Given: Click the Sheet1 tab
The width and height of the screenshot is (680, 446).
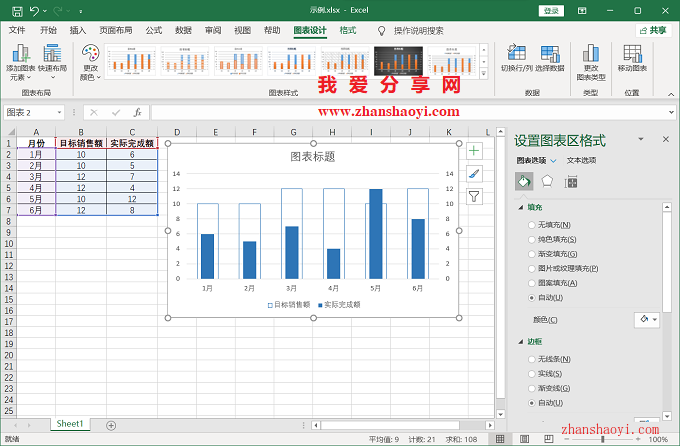Looking at the screenshot, I should (x=70, y=424).
